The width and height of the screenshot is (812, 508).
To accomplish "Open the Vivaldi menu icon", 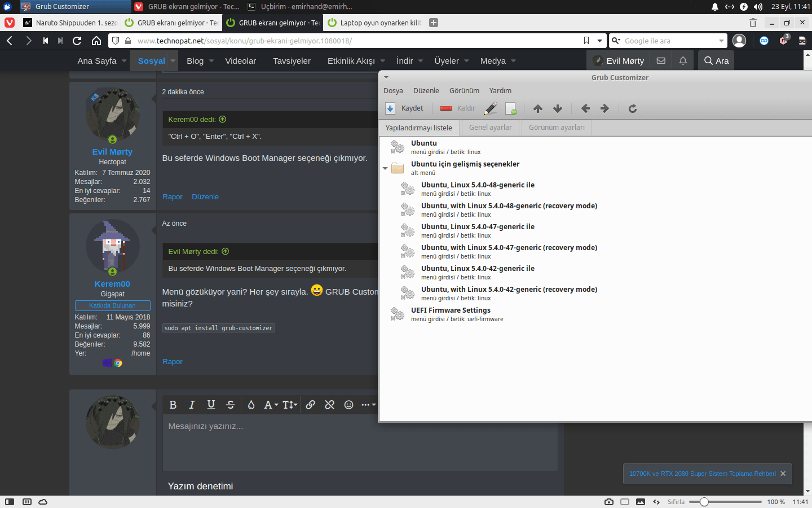I will tap(10, 23).
